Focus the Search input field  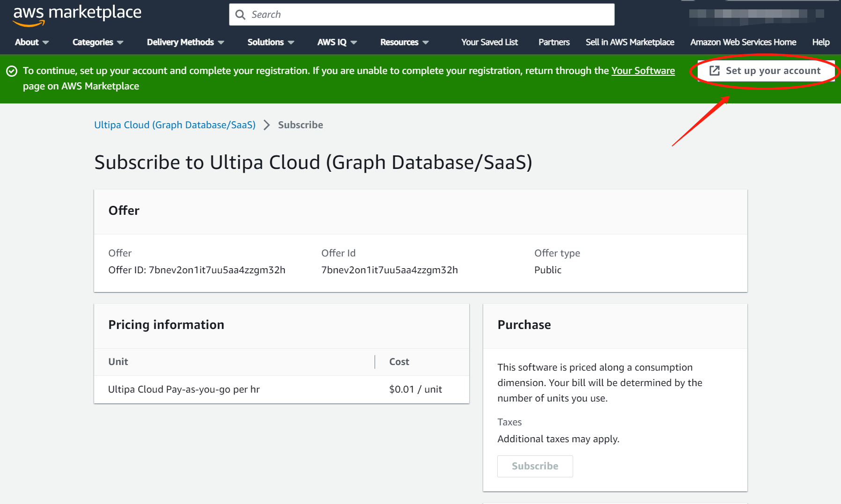point(421,15)
